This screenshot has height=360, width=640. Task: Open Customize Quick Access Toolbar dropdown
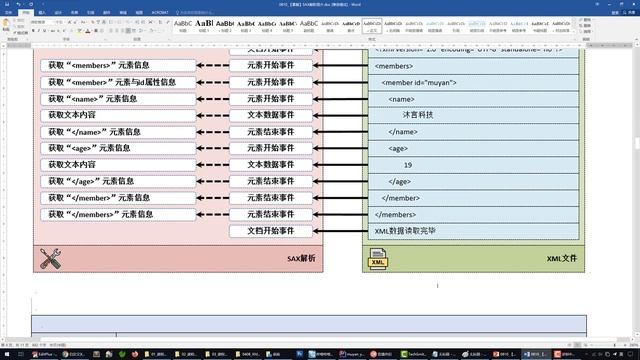click(x=43, y=4)
